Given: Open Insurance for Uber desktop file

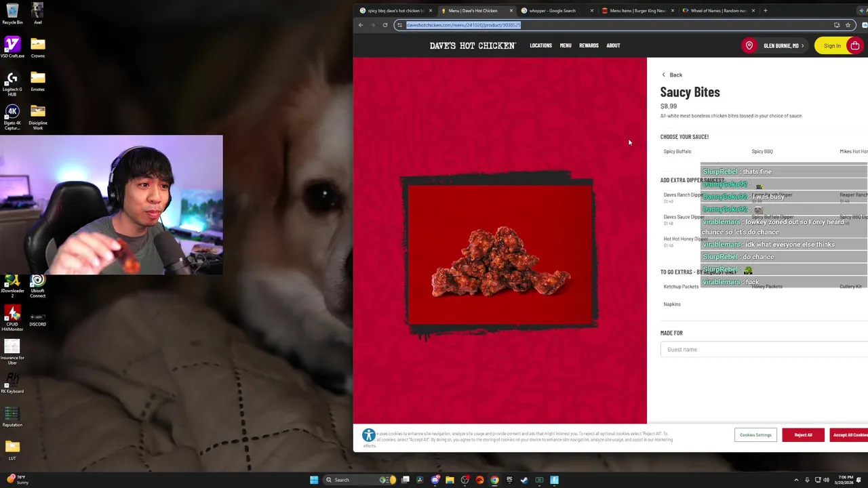Looking at the screenshot, I should [x=12, y=352].
